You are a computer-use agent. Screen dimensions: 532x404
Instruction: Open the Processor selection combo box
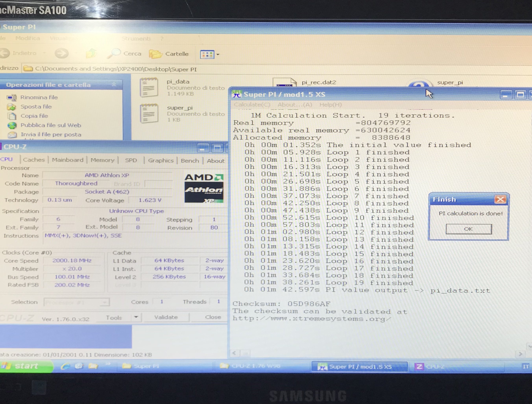click(76, 302)
